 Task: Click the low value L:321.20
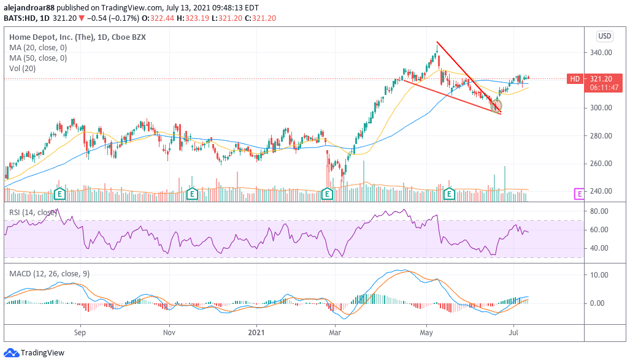point(228,18)
